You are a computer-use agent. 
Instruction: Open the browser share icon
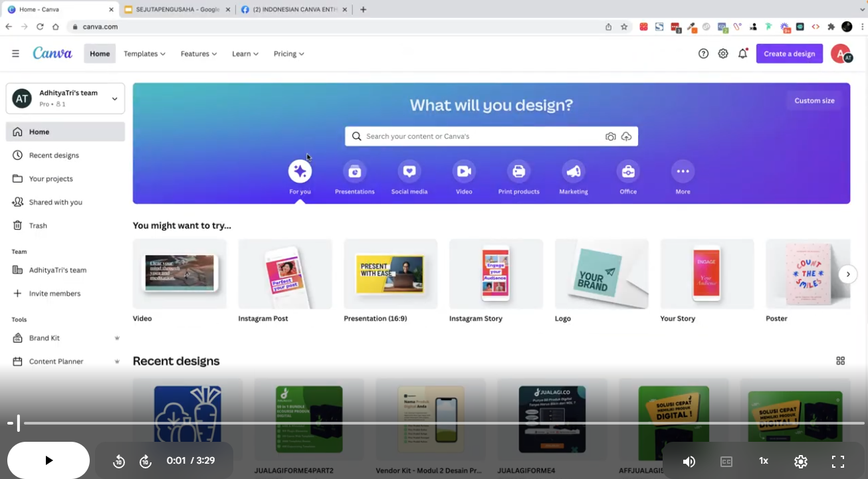(608, 27)
